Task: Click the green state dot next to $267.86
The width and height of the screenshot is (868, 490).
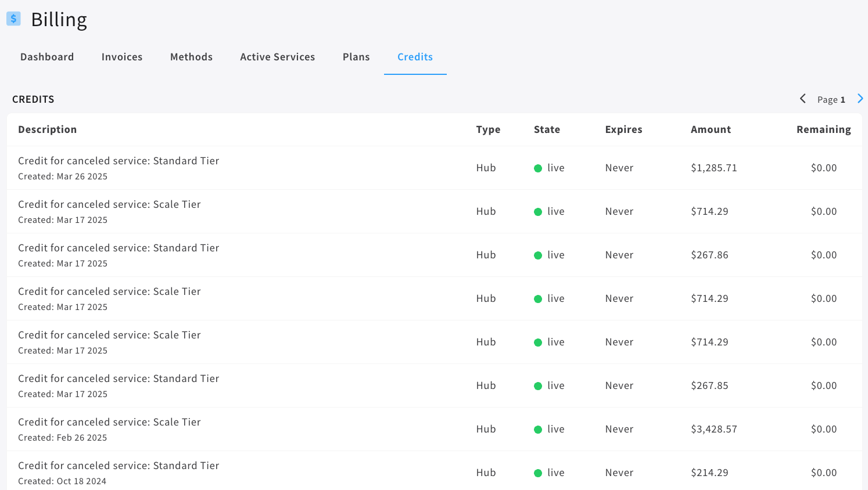Action: pyautogui.click(x=537, y=255)
